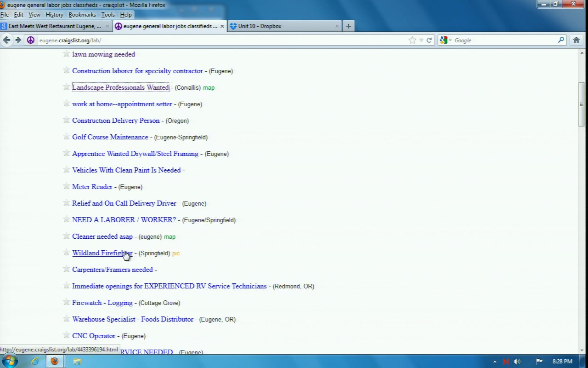This screenshot has height=368, width=588.
Task: Click the vertical page scrollbar thumb
Action: [581, 104]
